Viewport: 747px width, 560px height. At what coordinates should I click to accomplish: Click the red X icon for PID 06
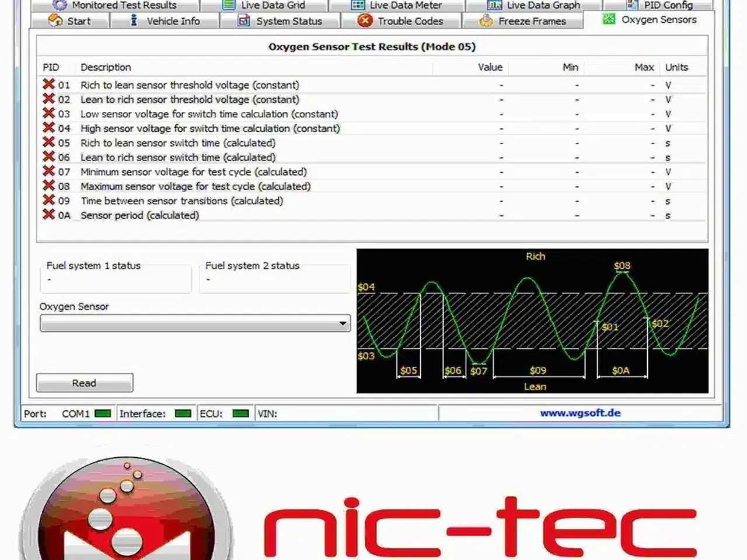49,156
